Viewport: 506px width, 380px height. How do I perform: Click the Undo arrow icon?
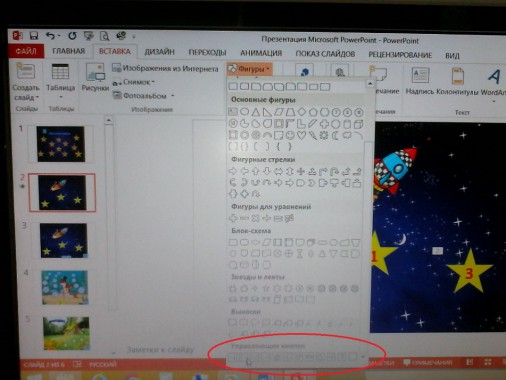pyautogui.click(x=50, y=35)
